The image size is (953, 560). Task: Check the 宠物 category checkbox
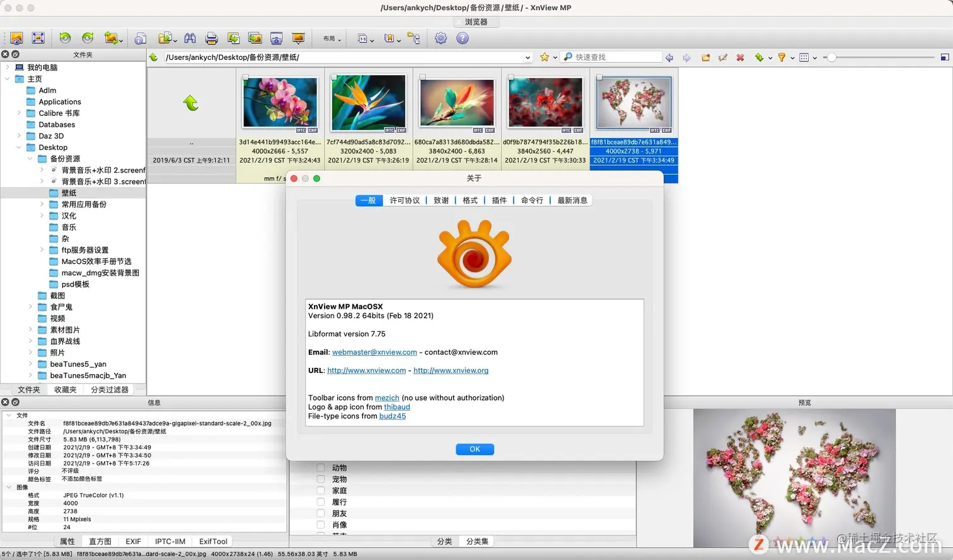tap(321, 479)
